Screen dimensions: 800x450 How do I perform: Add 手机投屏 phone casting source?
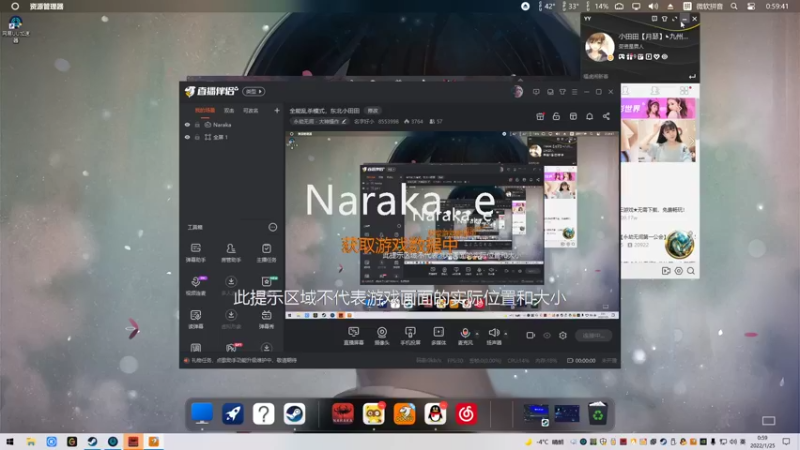(410, 336)
